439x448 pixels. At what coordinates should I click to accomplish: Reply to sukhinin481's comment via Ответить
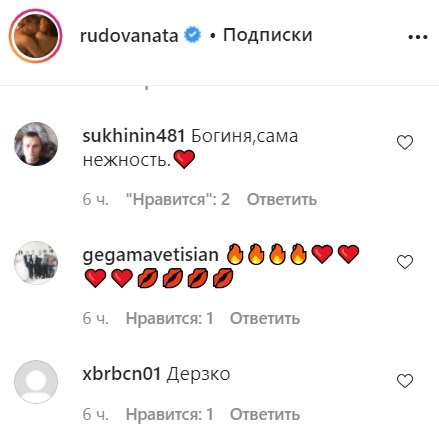(282, 199)
